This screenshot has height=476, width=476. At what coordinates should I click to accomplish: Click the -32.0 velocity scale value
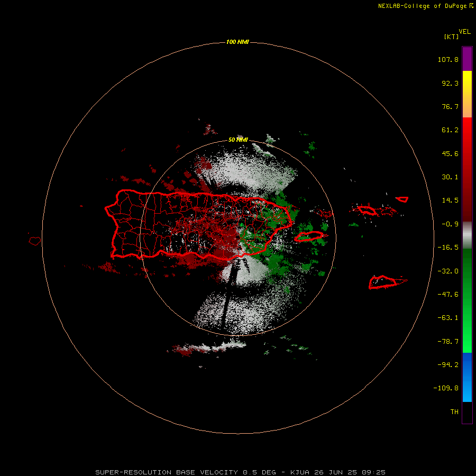coord(448,271)
